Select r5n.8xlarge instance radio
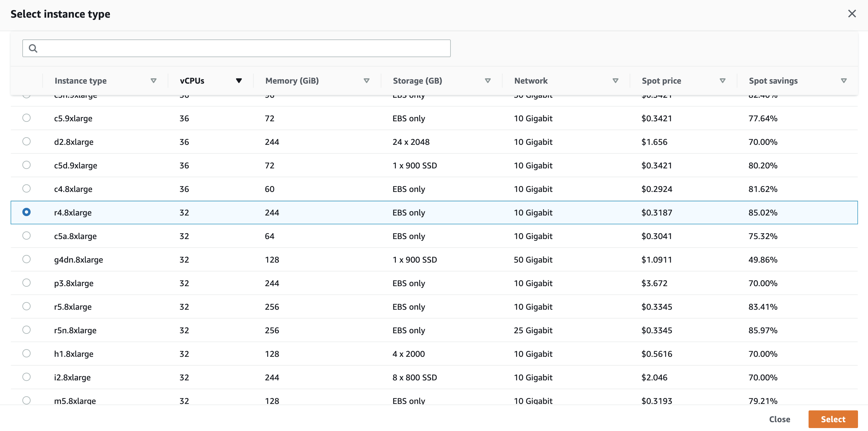 26,329
